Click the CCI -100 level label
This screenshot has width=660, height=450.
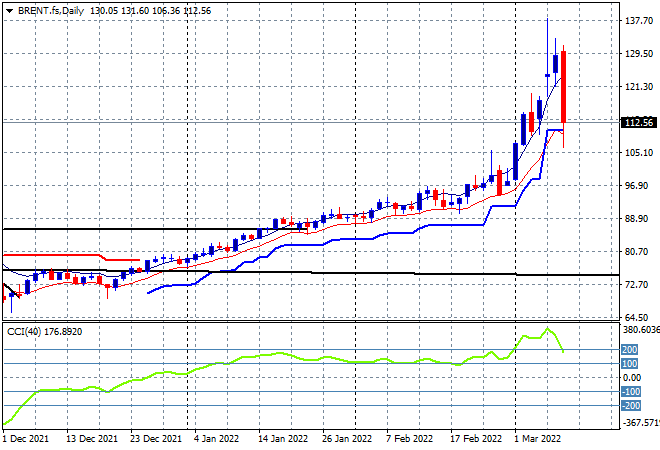630,392
